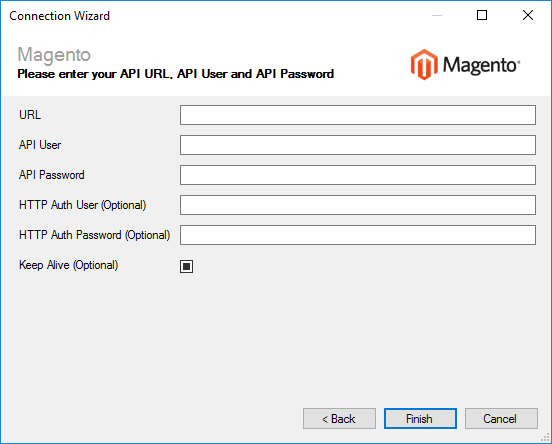
Task: Select the API Password field
Action: 358,175
